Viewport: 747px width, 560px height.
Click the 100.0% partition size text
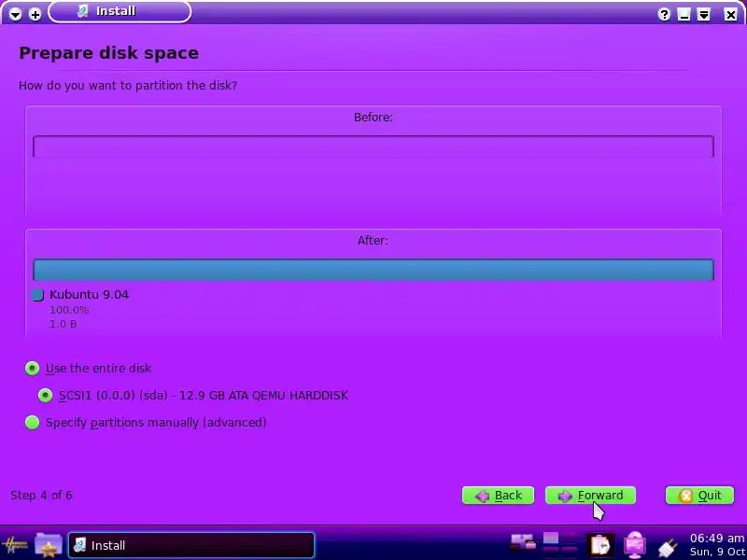(x=69, y=310)
